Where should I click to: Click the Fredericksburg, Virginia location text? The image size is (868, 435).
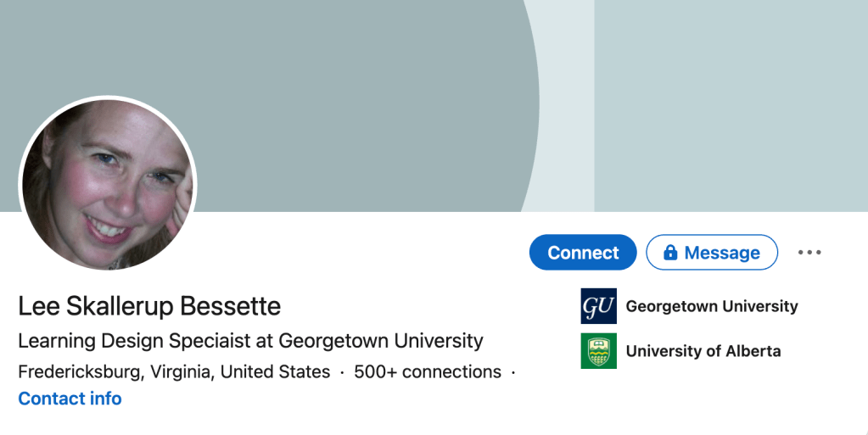click(x=174, y=371)
